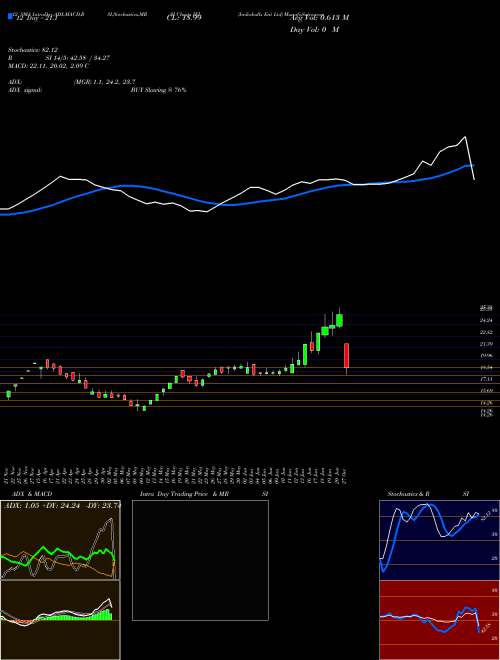The width and height of the screenshot is (500, 660).
Task: Select 'ADX: 1.05 +DY: 24.24 -DY: 23.74' readout
Action: (62, 506)
